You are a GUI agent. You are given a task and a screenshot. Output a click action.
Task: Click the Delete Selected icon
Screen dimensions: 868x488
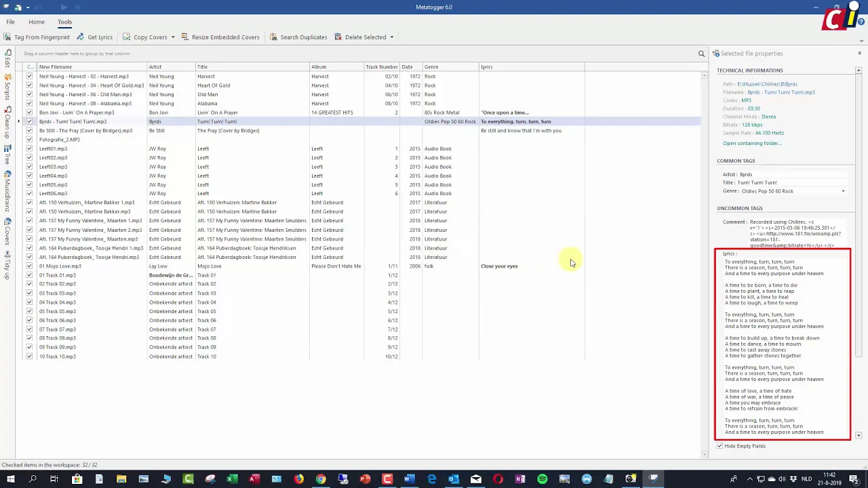click(338, 37)
